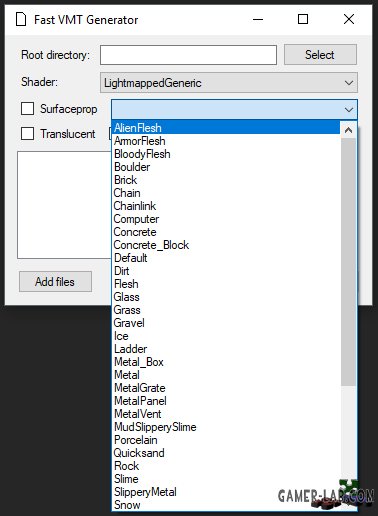Toggle the Translucent checkbox

(x=27, y=134)
